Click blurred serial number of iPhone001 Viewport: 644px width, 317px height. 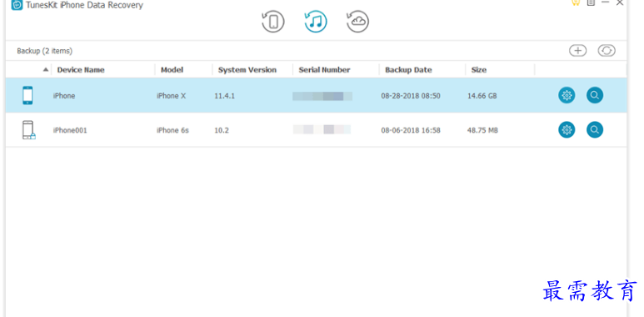pyautogui.click(x=322, y=129)
